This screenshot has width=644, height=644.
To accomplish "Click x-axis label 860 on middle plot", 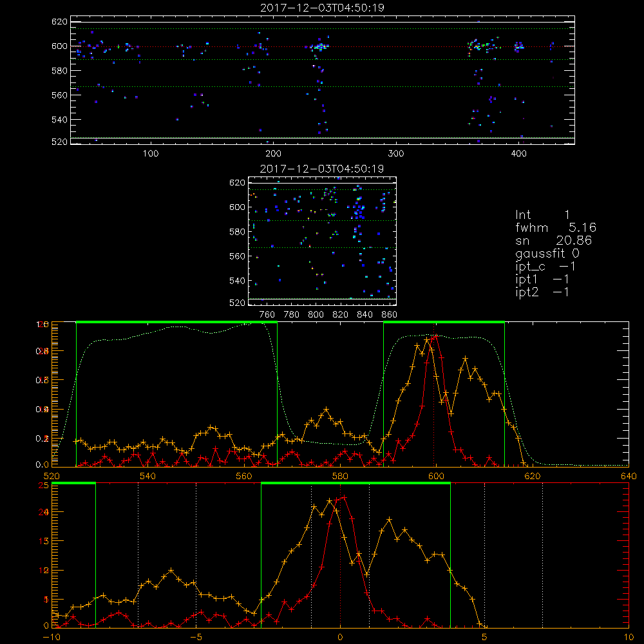I will click(390, 315).
